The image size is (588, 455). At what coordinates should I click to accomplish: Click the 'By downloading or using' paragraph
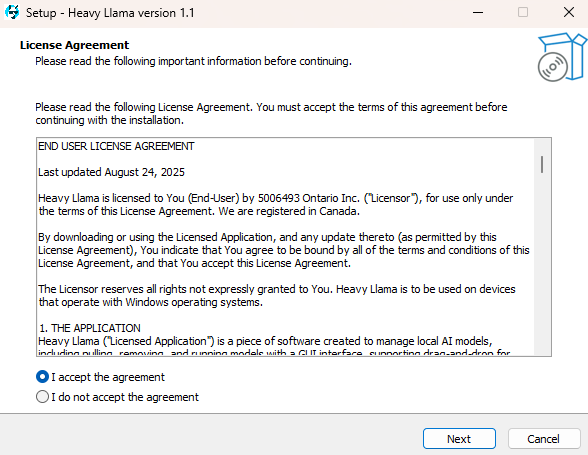coord(284,250)
